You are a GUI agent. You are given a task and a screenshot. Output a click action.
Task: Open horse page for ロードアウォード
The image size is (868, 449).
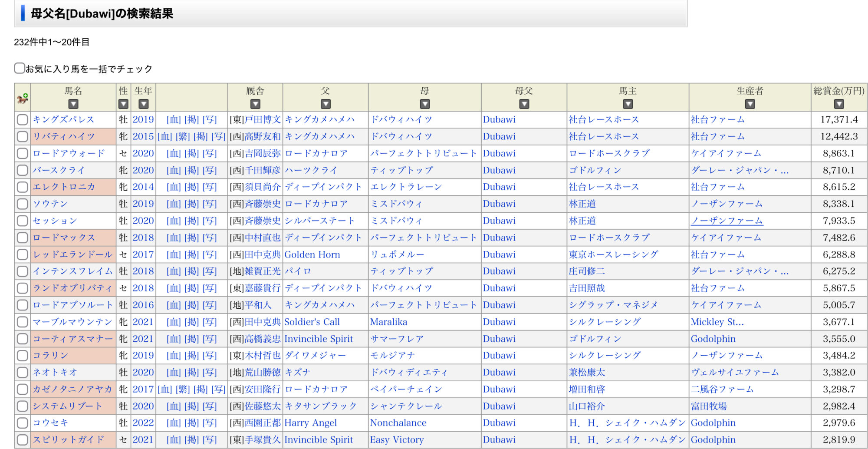tap(69, 153)
